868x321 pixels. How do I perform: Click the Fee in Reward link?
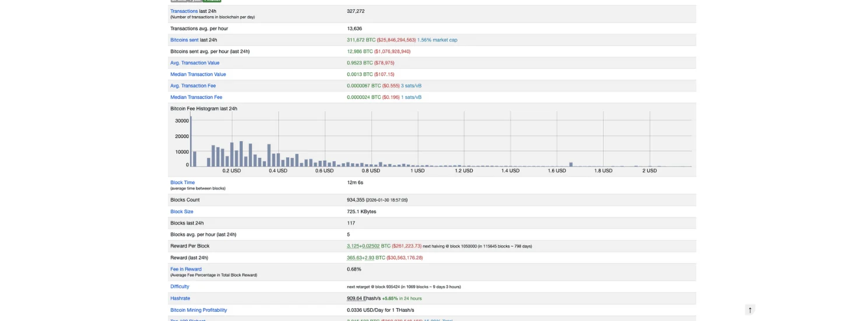pyautogui.click(x=186, y=269)
